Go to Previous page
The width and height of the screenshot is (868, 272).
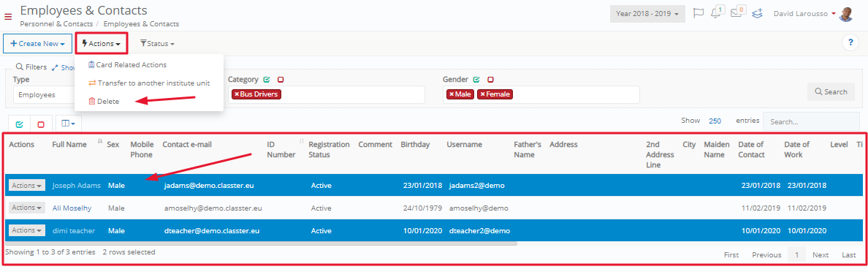pos(766,255)
